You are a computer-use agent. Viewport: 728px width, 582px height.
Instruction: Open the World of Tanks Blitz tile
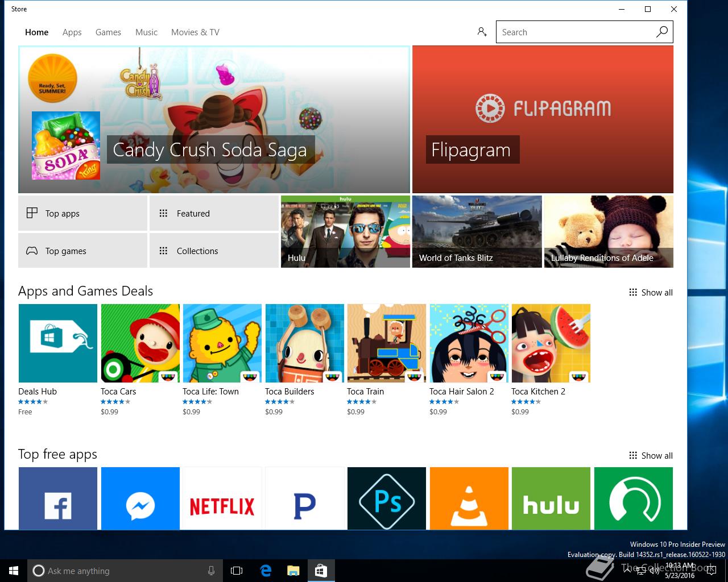tap(477, 231)
